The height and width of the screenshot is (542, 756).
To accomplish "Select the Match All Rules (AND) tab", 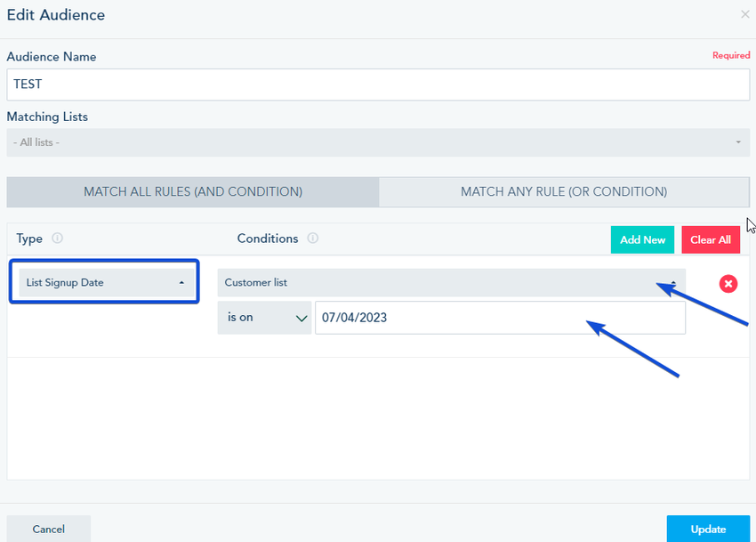I will point(193,191).
